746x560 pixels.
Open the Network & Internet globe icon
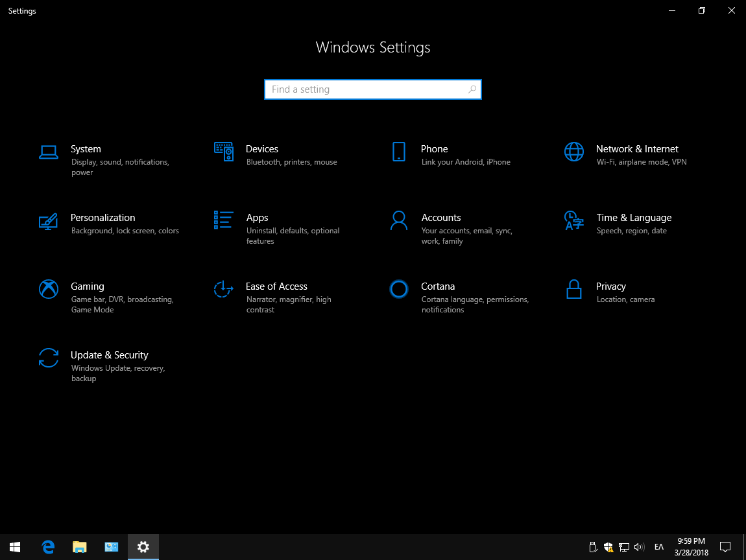point(574,152)
